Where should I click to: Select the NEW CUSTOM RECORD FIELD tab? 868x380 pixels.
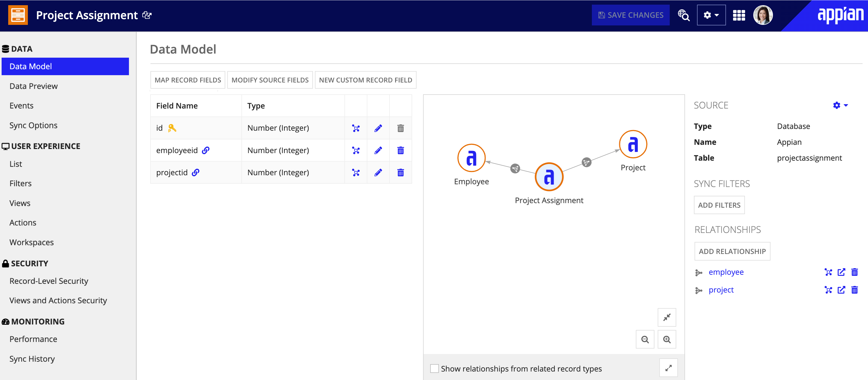366,80
